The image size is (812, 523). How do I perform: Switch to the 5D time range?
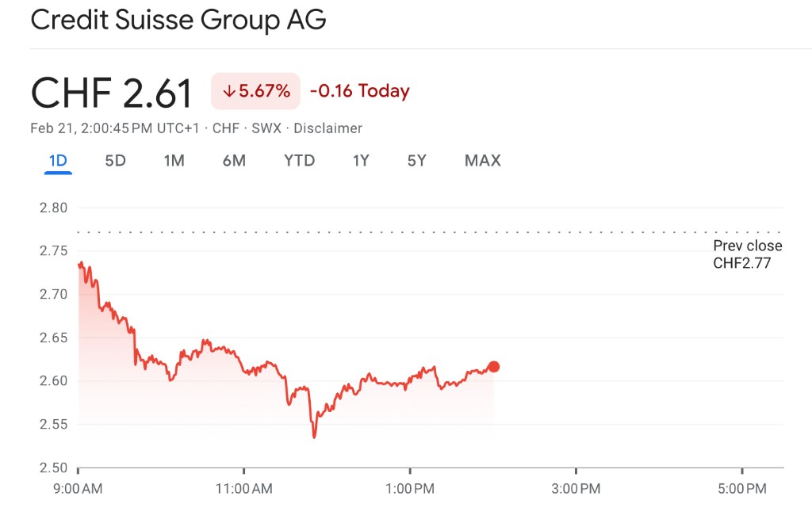tap(116, 161)
